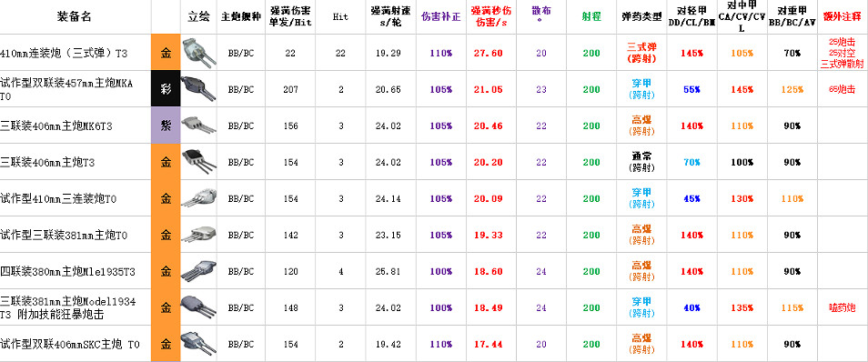Click the 噎药炮 note
This screenshot has width=868, height=362.
point(842,307)
